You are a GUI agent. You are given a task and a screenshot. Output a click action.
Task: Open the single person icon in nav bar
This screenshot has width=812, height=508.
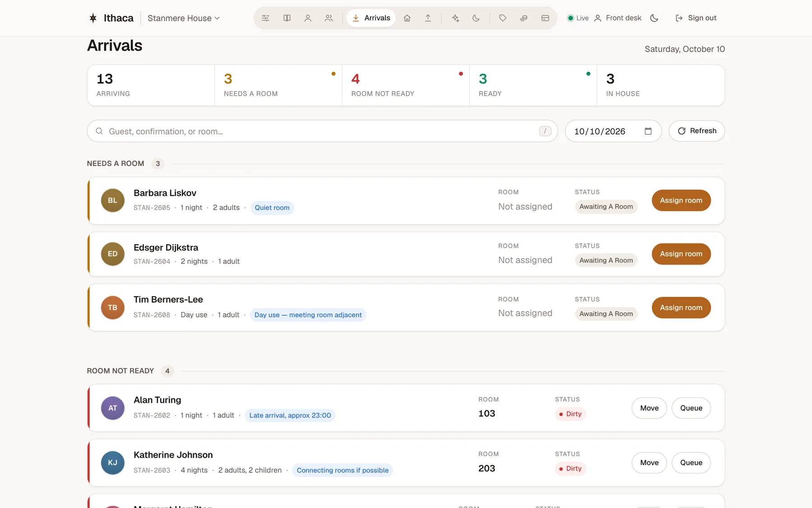click(x=308, y=18)
